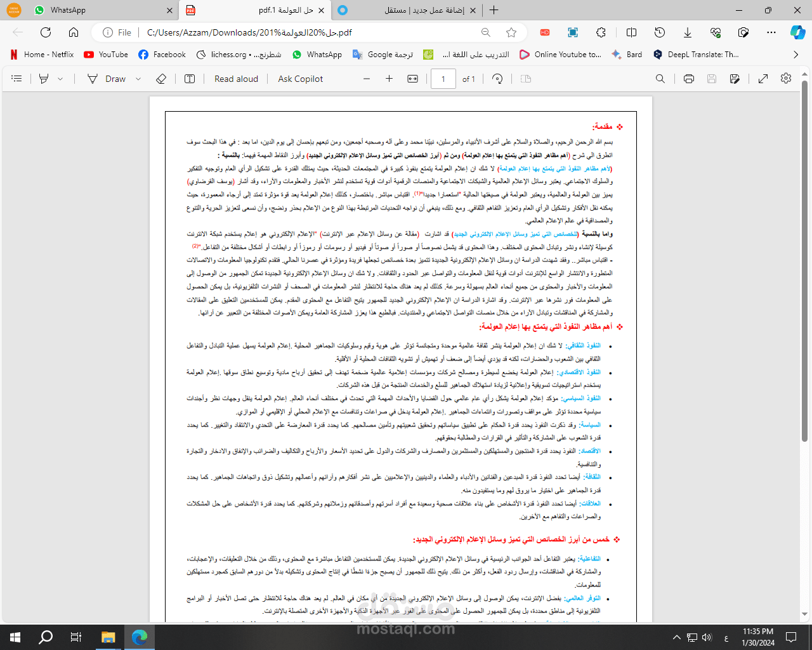
Task: Open the YouTube bookmark
Action: (x=106, y=55)
